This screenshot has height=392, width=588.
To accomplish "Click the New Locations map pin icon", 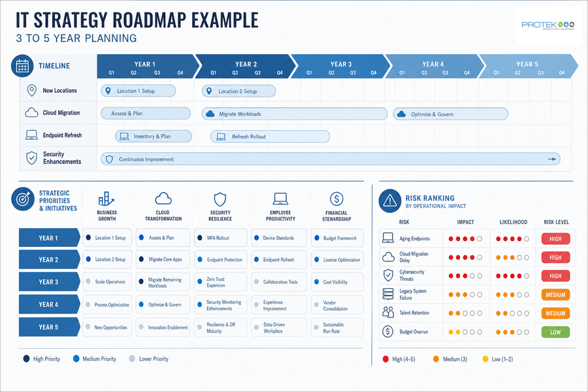I will point(32,90).
